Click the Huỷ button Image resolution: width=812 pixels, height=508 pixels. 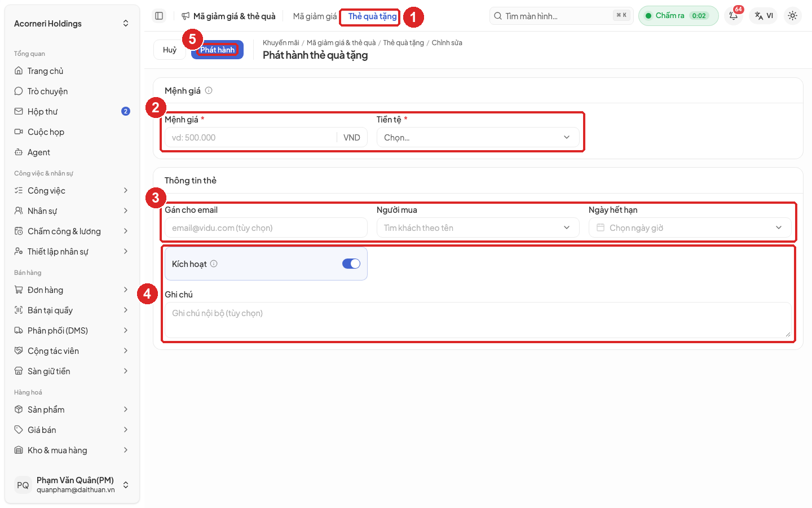[x=170, y=50]
